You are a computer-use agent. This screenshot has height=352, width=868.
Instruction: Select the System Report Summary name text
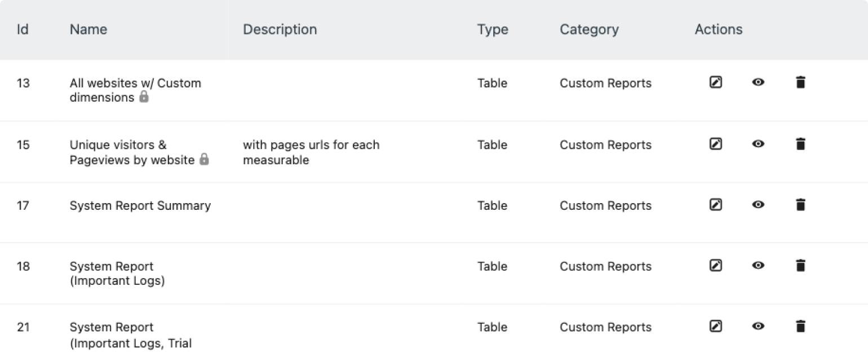pyautogui.click(x=140, y=206)
